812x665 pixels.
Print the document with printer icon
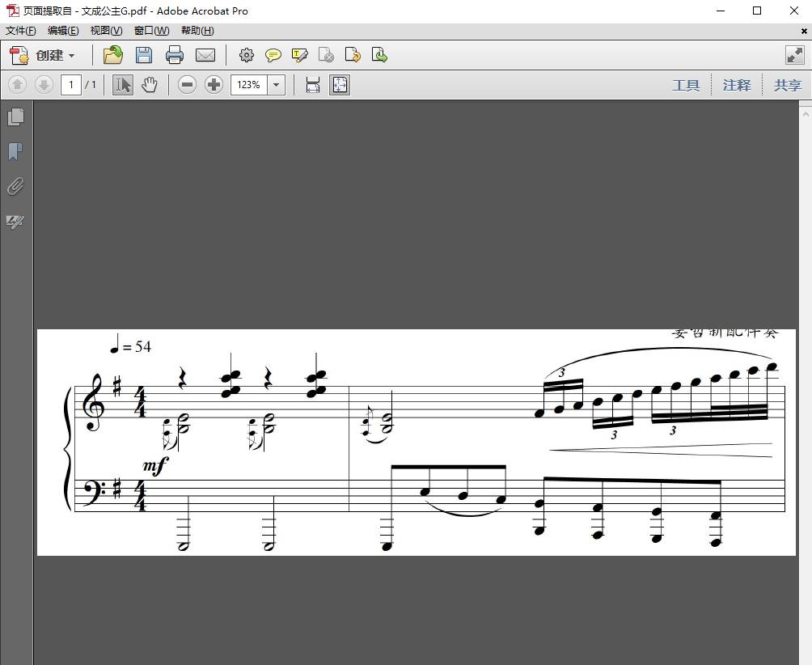click(175, 55)
